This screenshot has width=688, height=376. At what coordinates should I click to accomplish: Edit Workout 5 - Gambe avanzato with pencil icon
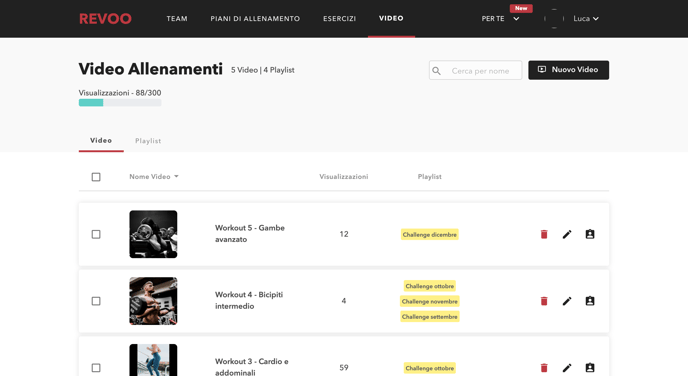[x=567, y=234]
